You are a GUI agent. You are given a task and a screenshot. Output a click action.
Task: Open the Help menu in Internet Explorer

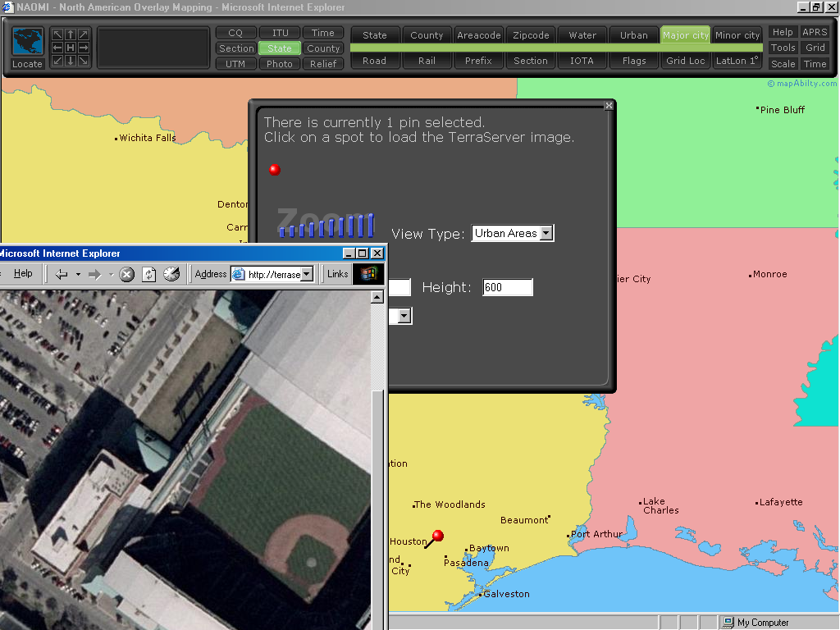tap(23, 273)
